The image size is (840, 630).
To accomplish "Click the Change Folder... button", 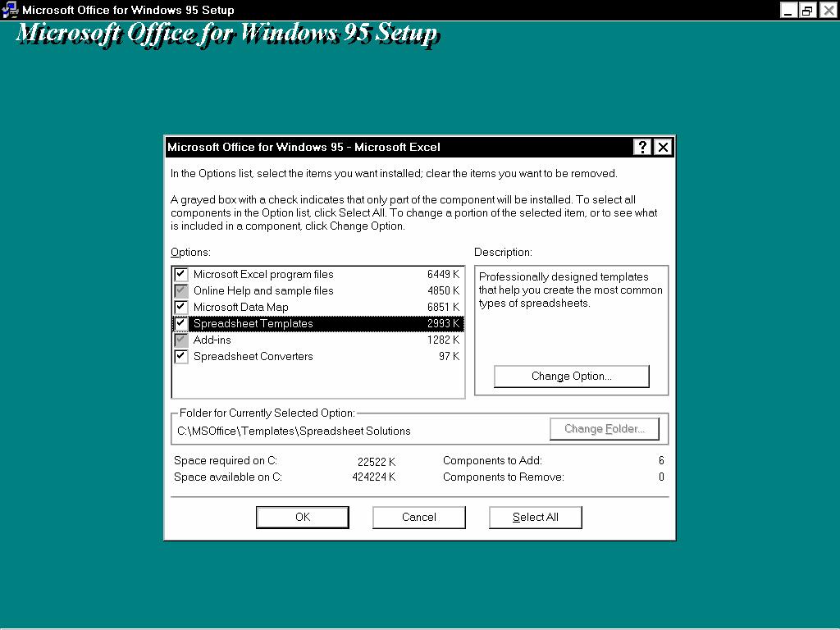I will coord(605,428).
